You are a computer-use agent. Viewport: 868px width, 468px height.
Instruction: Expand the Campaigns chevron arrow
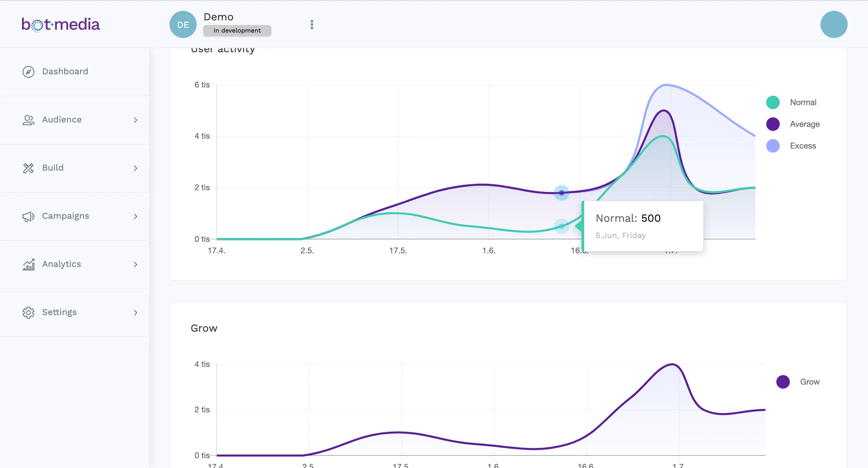[136, 216]
